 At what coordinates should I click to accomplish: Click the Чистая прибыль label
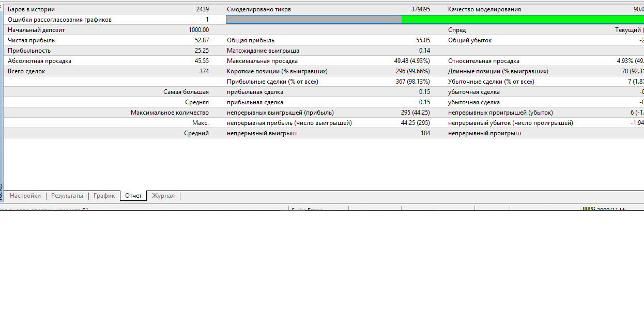pyautogui.click(x=31, y=40)
